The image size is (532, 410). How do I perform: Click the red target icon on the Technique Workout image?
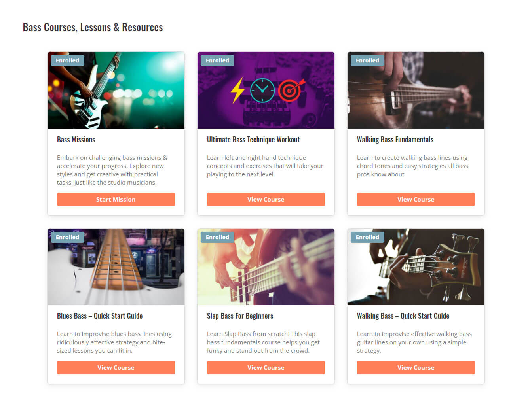pos(291,90)
